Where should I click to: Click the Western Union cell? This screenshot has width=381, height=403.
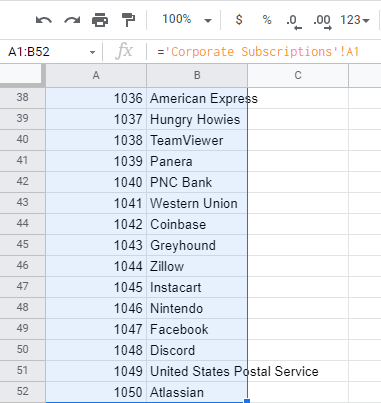[x=197, y=203]
